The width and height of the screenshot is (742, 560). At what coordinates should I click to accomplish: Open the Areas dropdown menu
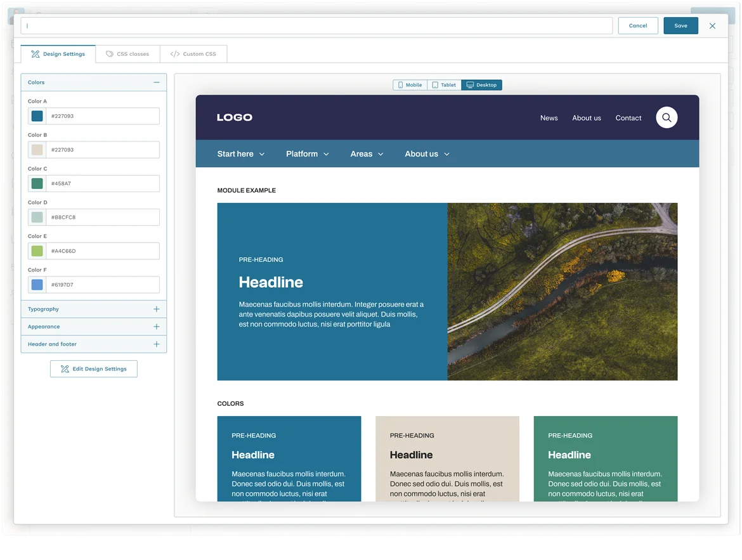coord(367,154)
